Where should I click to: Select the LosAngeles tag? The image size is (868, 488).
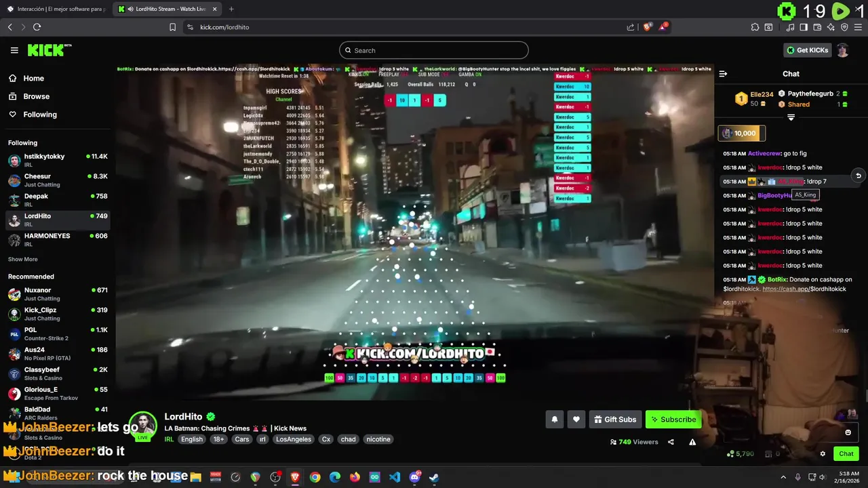click(x=294, y=439)
